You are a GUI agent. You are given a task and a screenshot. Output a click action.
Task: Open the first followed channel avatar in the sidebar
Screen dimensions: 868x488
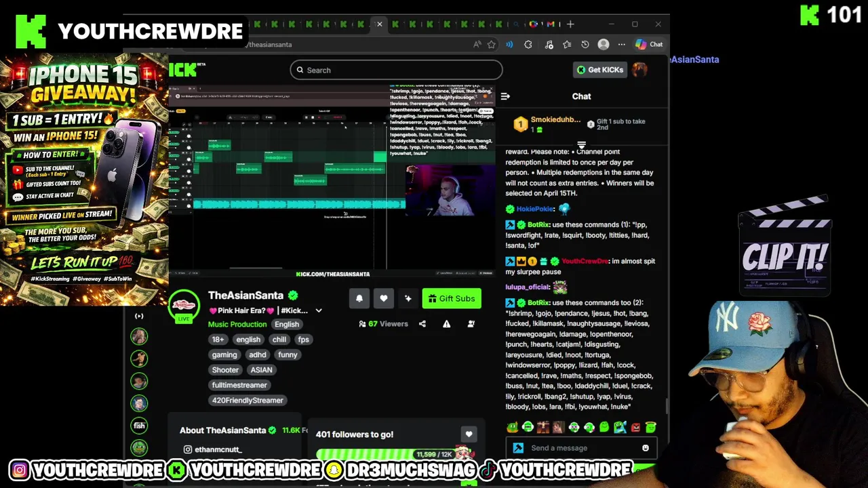[x=139, y=337]
